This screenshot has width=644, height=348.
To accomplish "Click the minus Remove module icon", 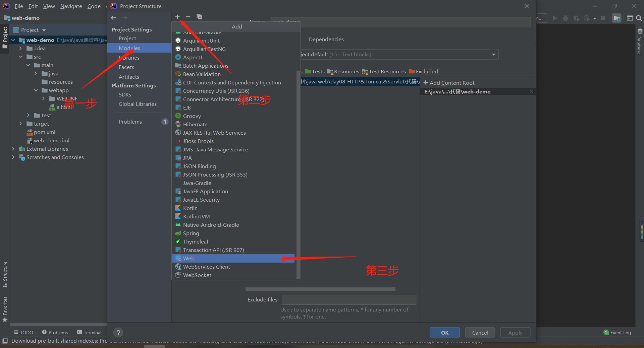I will tap(188, 17).
